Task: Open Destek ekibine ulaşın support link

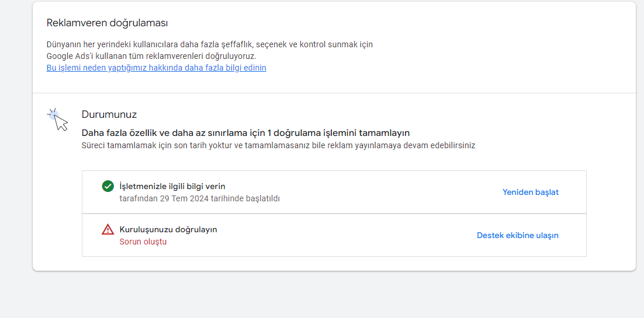Action: 518,236
